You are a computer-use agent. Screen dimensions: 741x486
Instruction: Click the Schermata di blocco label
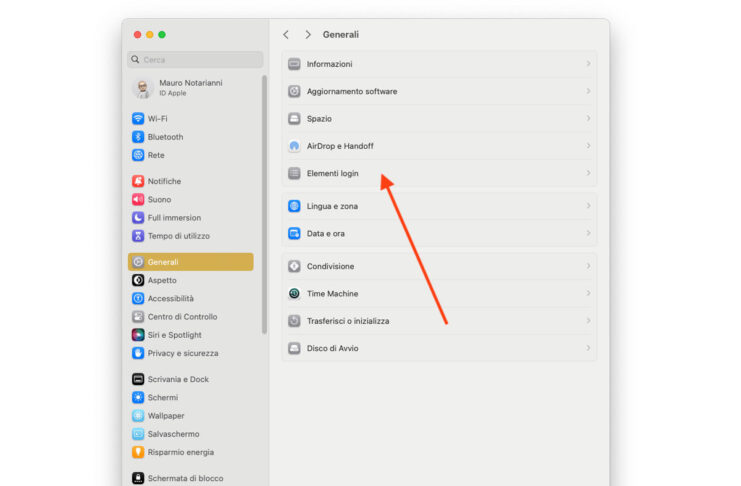(x=185, y=478)
